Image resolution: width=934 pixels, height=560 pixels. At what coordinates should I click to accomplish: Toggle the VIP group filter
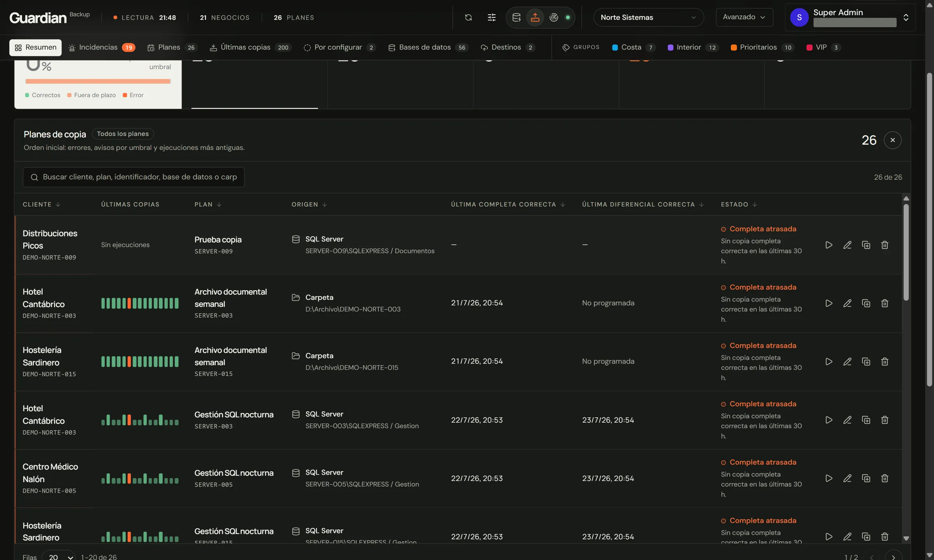click(823, 47)
